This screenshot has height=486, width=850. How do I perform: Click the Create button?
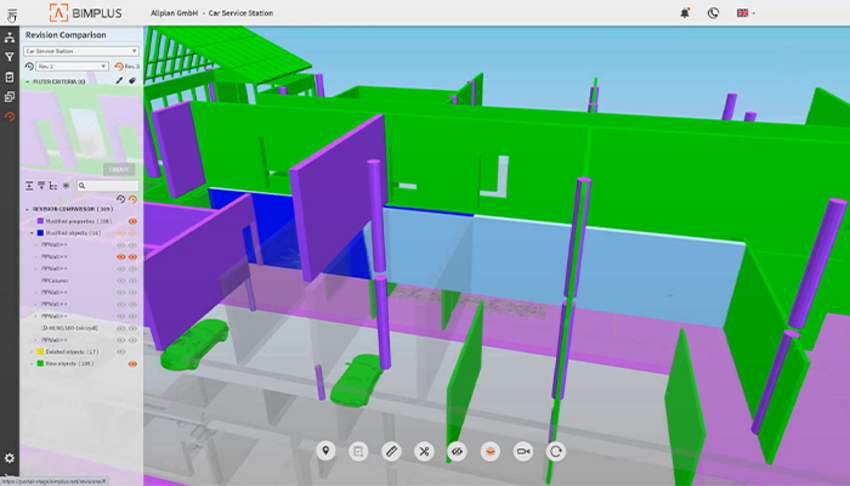tap(118, 170)
